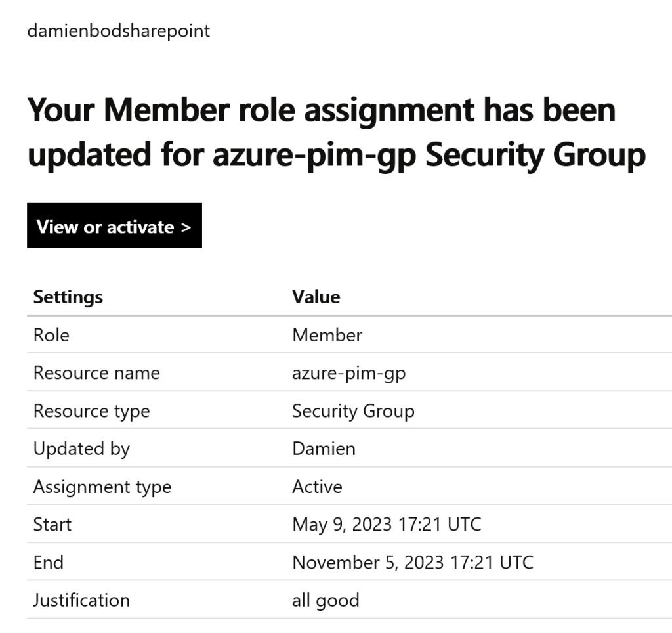The image size is (672, 633).
Task: Click the Resource type label
Action: coord(91,411)
